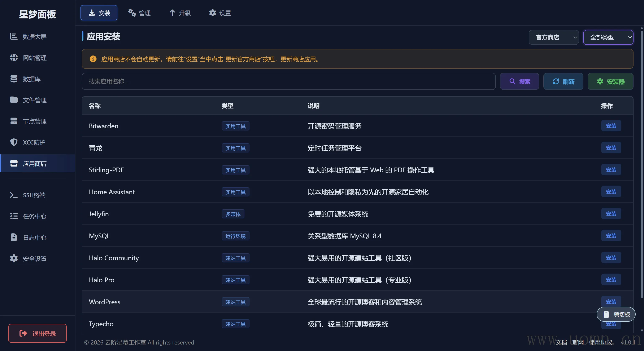This screenshot has height=351, width=644.
Task: Expand the 官方商店 store dropdown
Action: 553,37
